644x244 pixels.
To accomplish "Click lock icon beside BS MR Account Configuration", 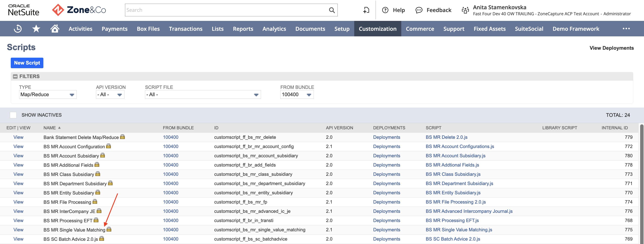I will coord(108,146).
